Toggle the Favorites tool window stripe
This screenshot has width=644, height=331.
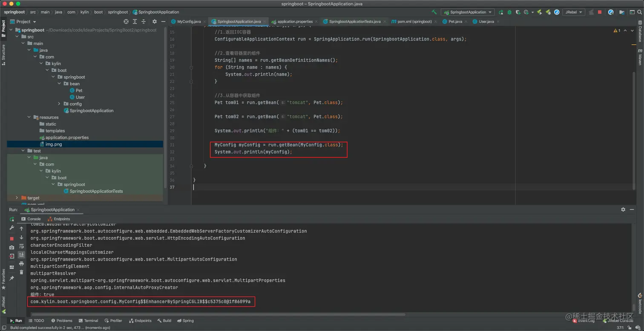3,279
